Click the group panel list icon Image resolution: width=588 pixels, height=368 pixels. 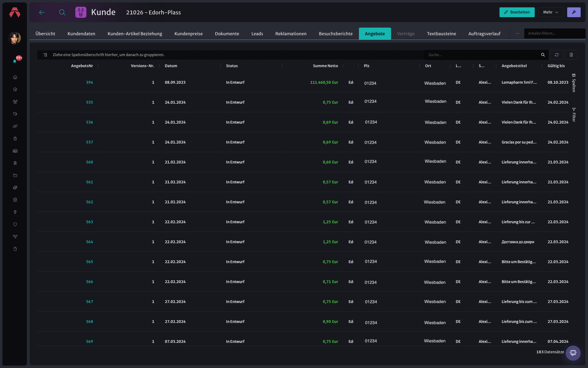click(45, 55)
